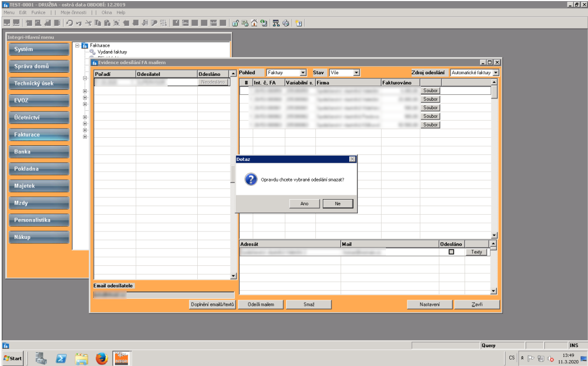Screen dimensions: 588x366
Task: Click the sender list's scroll-down arrow
Action: click(233, 276)
